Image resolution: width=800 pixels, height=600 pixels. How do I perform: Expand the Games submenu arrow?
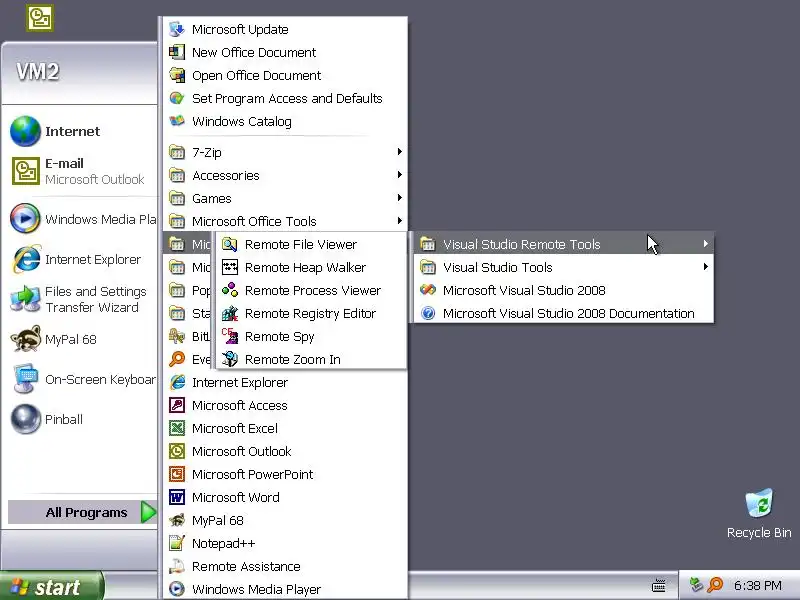pos(399,197)
